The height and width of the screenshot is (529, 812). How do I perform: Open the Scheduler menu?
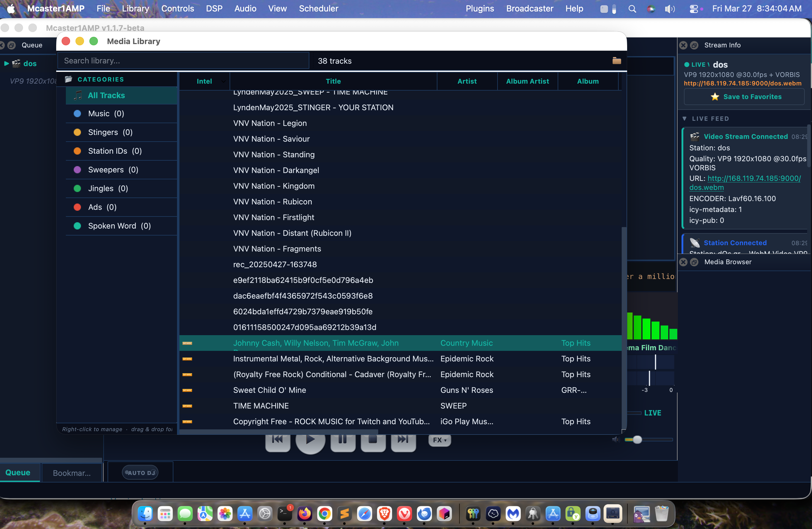coord(318,8)
